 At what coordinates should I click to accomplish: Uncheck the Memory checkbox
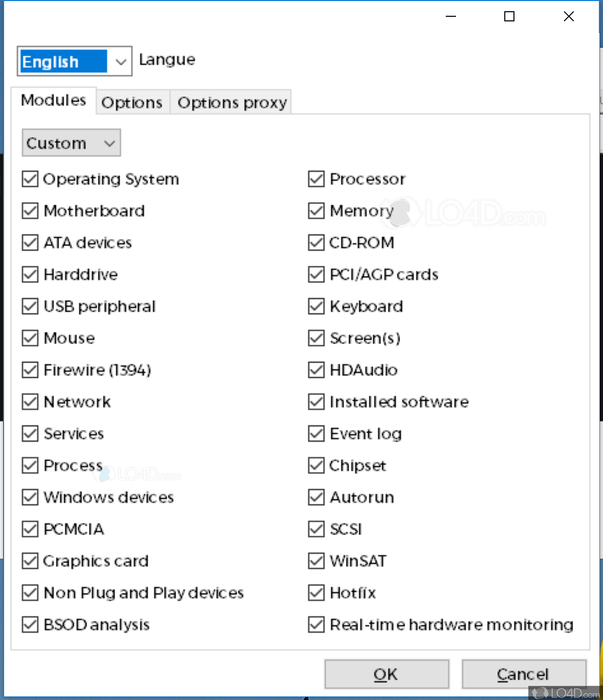315,211
